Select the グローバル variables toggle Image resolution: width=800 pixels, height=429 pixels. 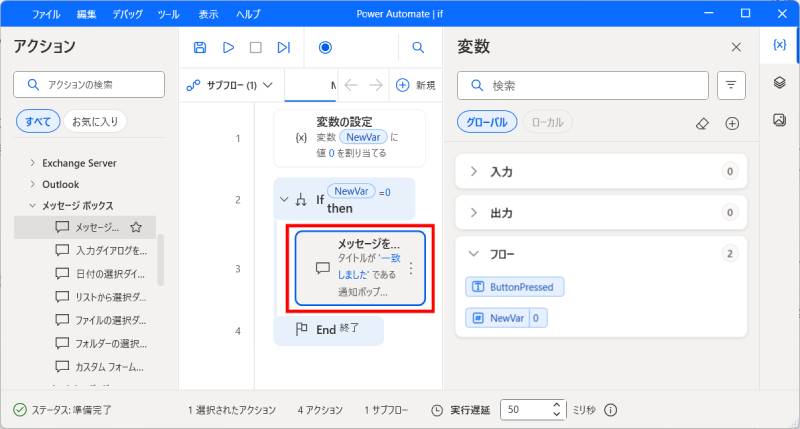(487, 122)
